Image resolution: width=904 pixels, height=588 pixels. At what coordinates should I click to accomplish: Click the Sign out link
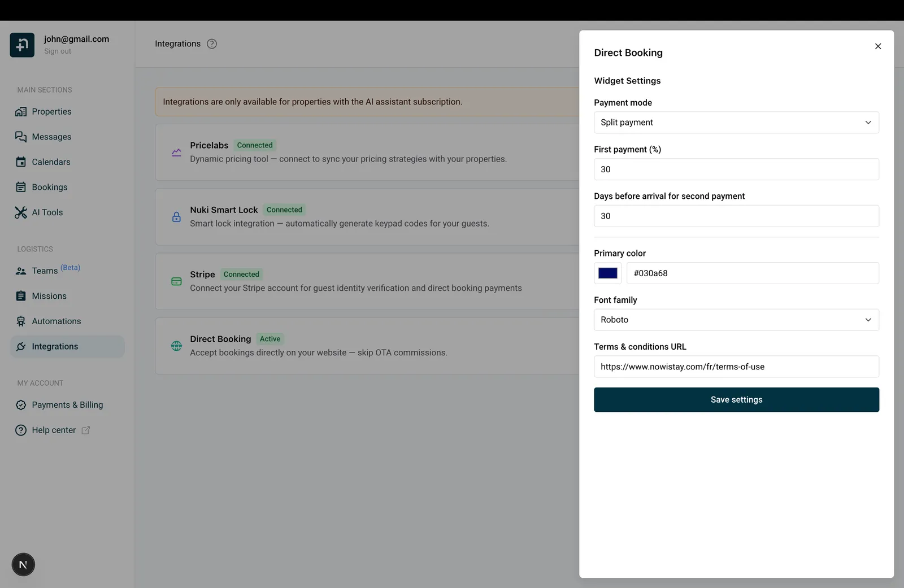[58, 51]
